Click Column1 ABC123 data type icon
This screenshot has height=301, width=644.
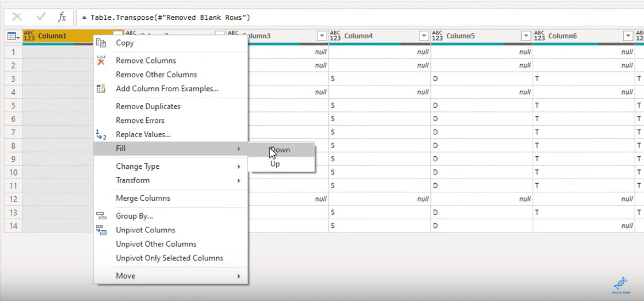[30, 36]
